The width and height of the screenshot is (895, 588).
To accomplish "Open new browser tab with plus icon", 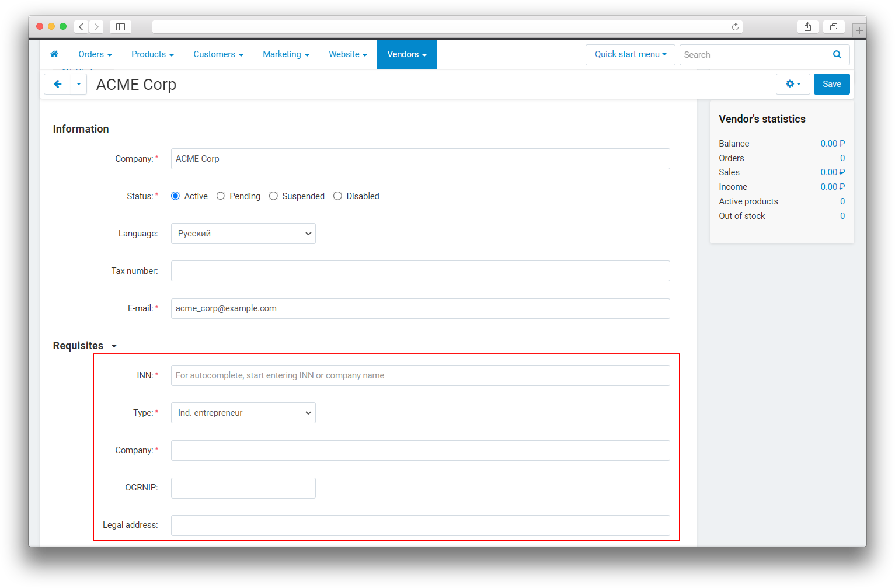I will (859, 30).
